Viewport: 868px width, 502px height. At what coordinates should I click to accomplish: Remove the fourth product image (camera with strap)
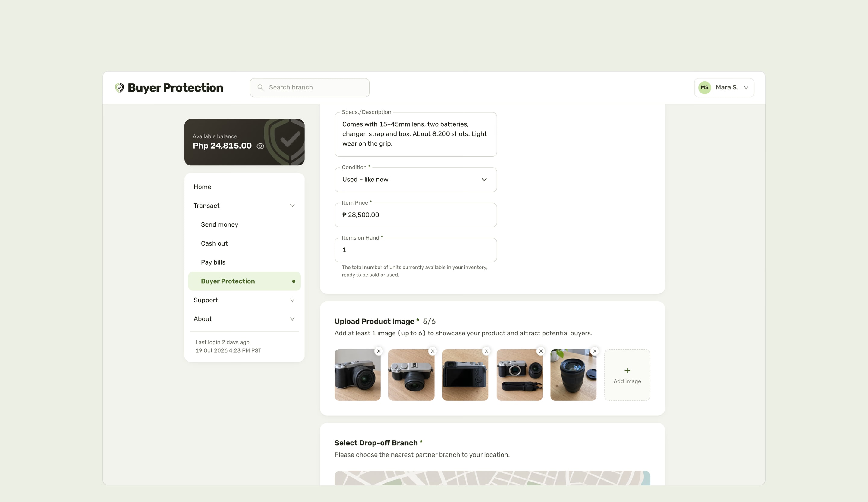pyautogui.click(x=541, y=351)
